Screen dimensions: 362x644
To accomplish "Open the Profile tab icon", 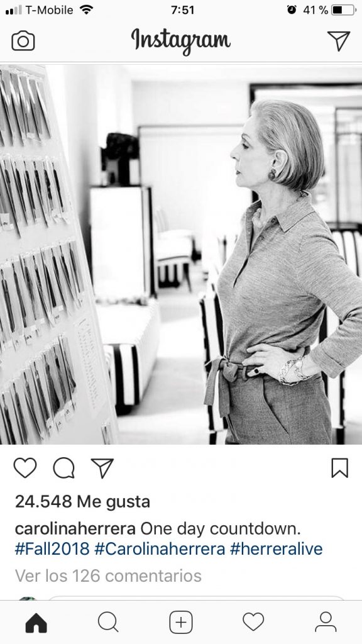I will click(326, 622).
